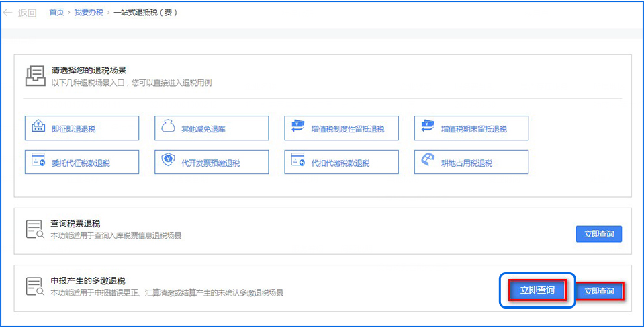644x328 pixels.
Task: Click the back arrow next to 返回
Action: coord(9,13)
